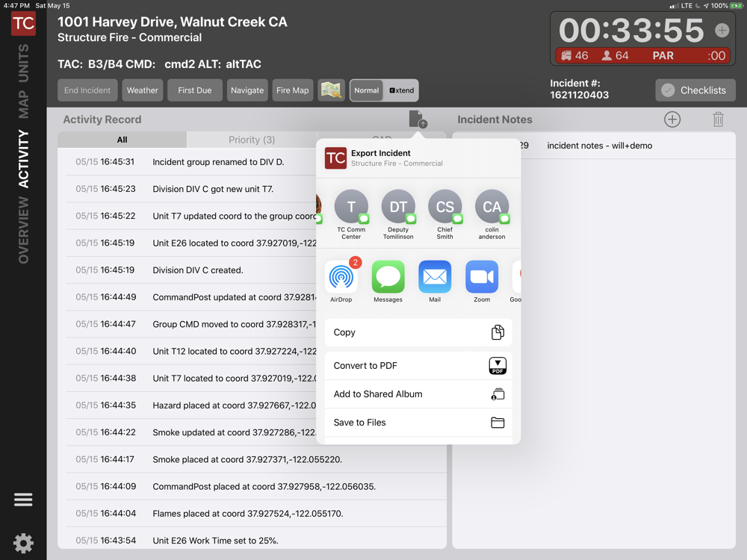747x560 pixels.
Task: Switch to OVERVIEW sidebar tab
Action: (x=23, y=230)
